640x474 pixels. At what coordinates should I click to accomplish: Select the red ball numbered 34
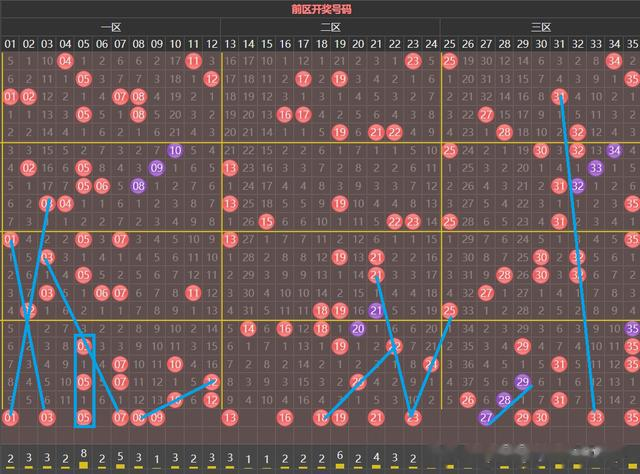coord(614,61)
